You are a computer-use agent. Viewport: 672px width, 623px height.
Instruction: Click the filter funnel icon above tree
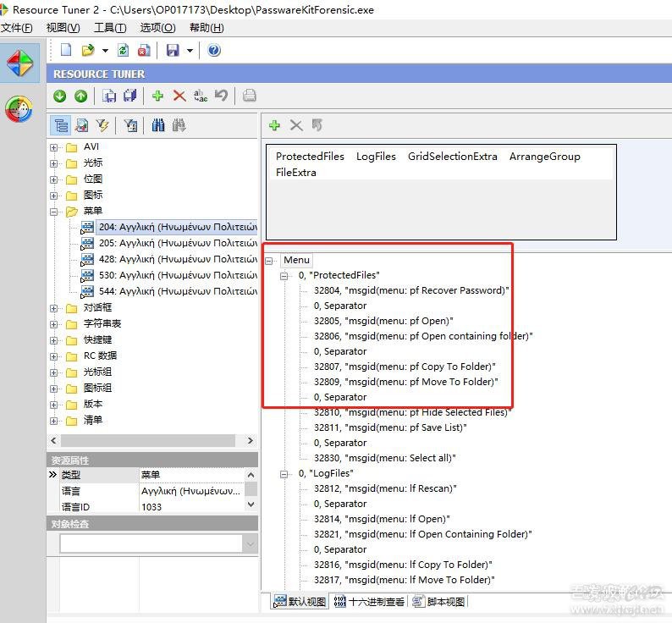(102, 125)
